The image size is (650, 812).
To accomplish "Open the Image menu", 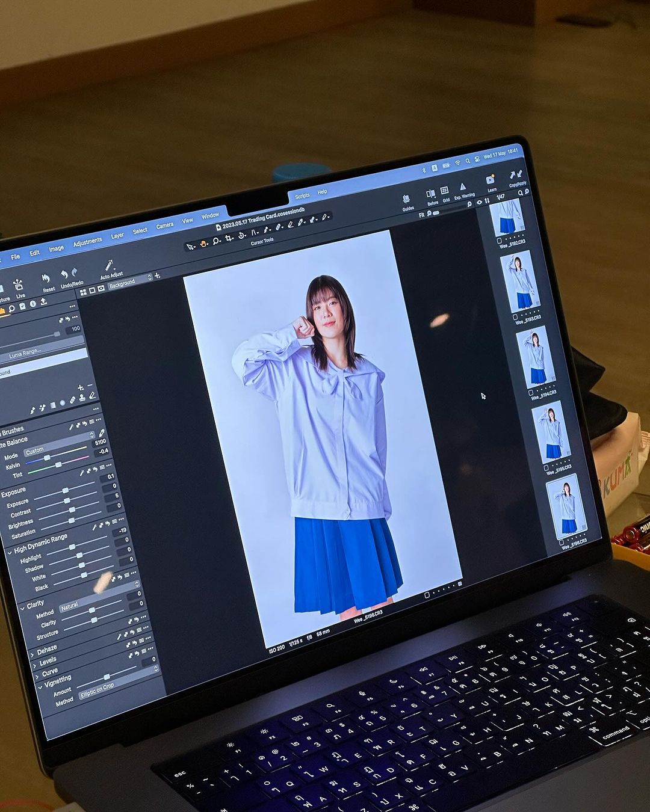I will 56,248.
